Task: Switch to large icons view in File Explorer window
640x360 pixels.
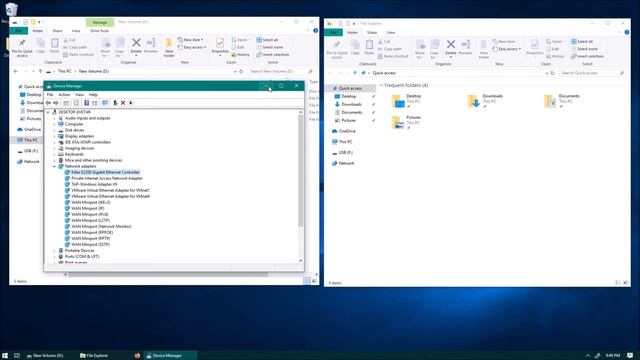Action: pos(626,282)
